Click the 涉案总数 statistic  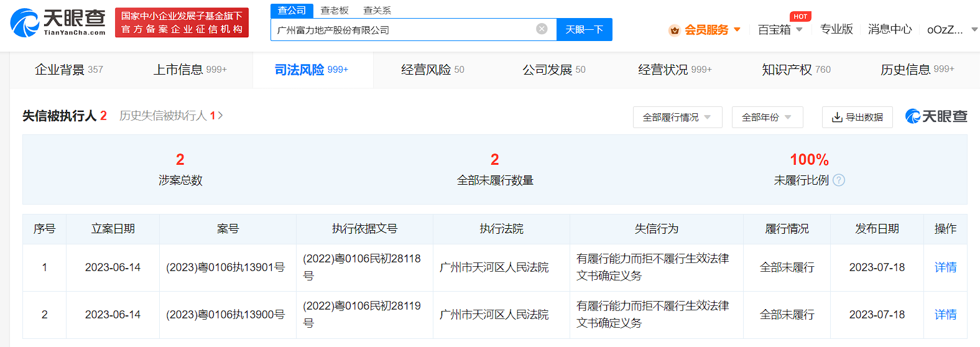point(180,169)
